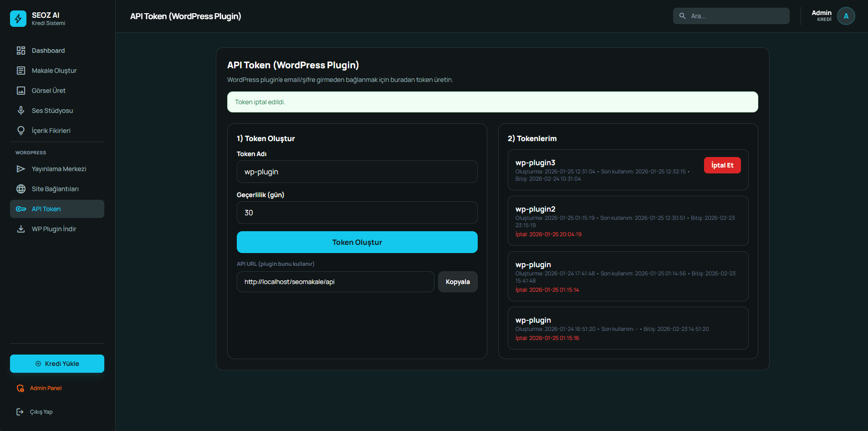Click the wp-plugin2 token name

[x=535, y=209]
